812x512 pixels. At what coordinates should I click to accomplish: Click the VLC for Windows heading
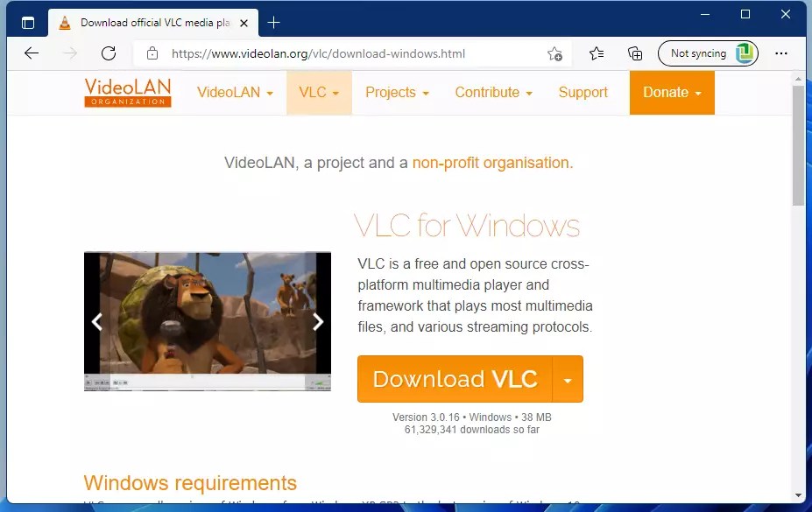[467, 226]
